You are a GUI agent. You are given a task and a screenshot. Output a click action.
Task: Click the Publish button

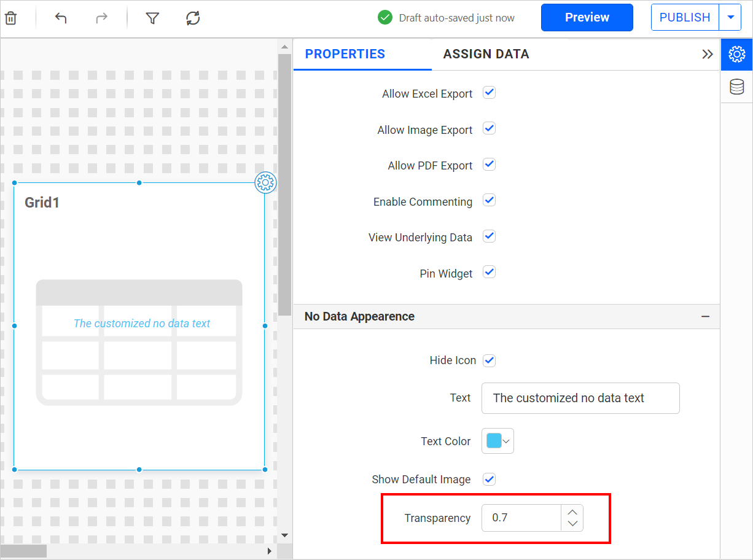(684, 18)
